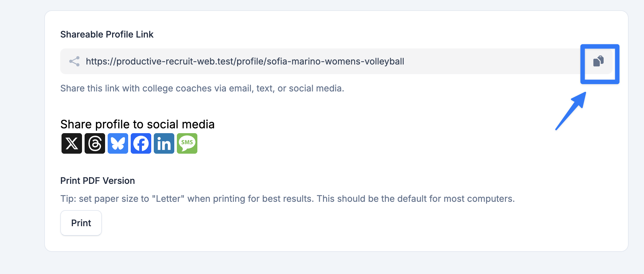Share profile to Threads
Screen dimensions: 644x274
[95, 143]
